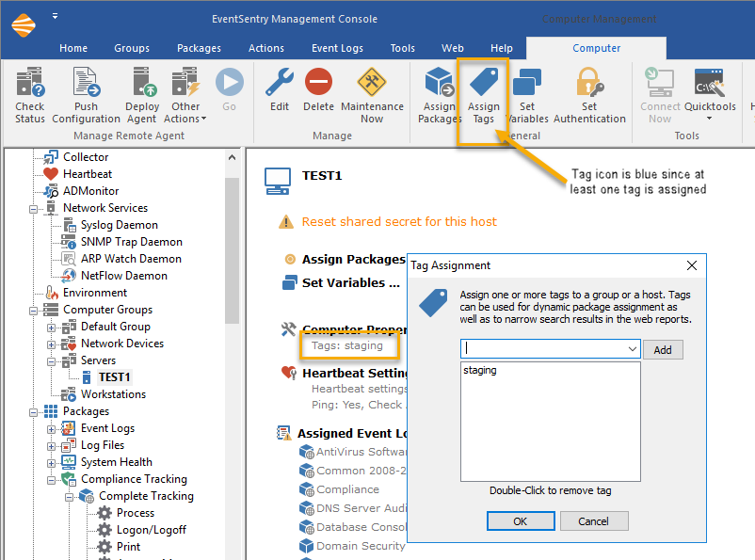This screenshot has height=560, width=755.
Task: Switch to the Packages ribbon tab
Action: [x=199, y=48]
